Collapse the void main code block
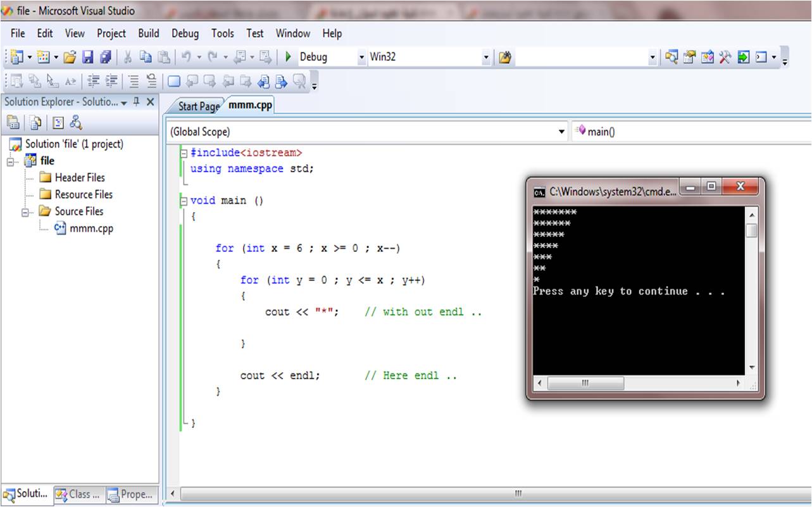 click(184, 201)
